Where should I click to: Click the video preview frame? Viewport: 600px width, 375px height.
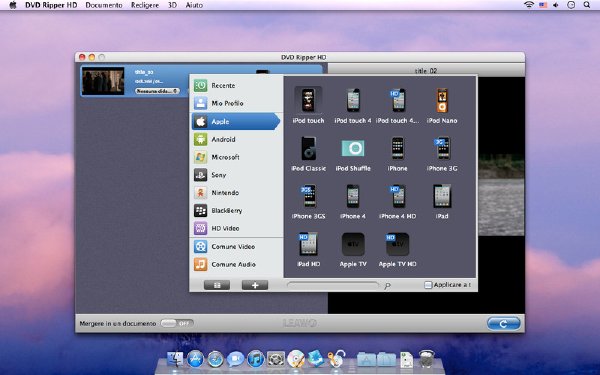pos(501,195)
